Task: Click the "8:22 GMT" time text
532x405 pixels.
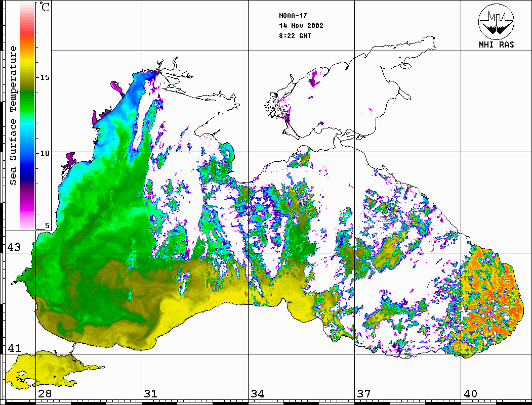Action: click(x=295, y=36)
